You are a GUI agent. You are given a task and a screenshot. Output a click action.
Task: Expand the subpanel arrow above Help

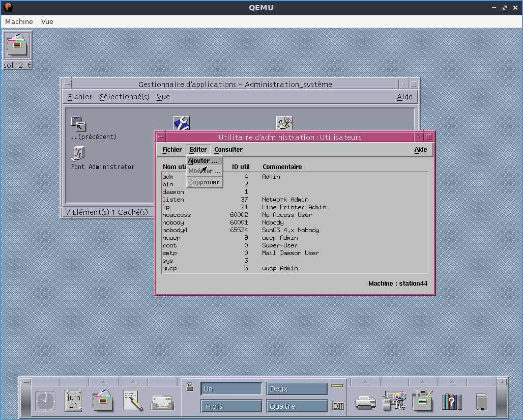click(x=452, y=382)
